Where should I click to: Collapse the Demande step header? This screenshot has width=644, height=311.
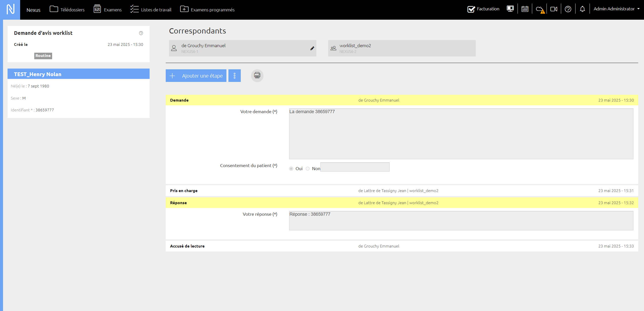pos(402,100)
